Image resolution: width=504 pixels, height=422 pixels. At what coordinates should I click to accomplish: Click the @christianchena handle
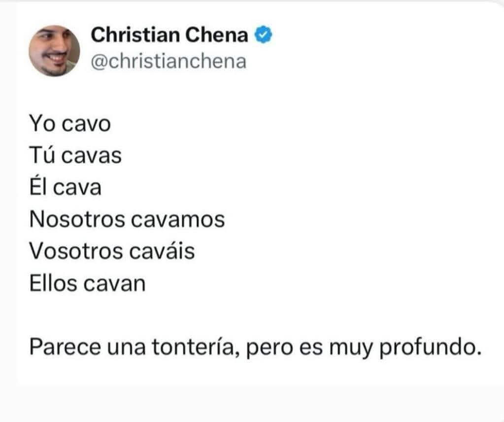tap(168, 62)
